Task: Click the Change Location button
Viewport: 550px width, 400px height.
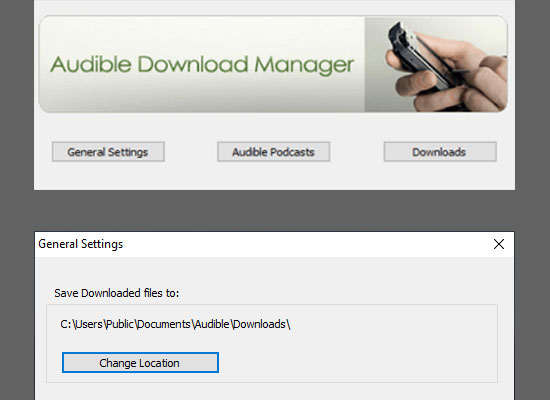Action: [140, 362]
